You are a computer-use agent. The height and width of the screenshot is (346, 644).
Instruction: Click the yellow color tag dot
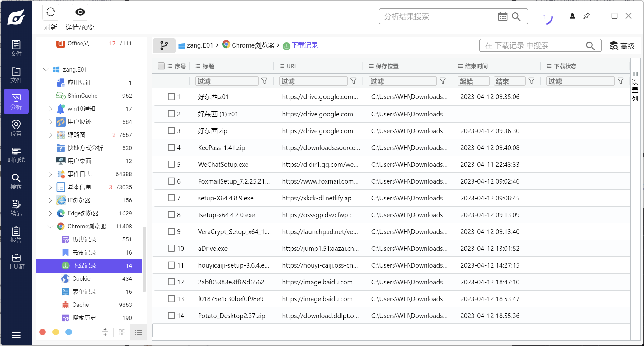coord(56,332)
